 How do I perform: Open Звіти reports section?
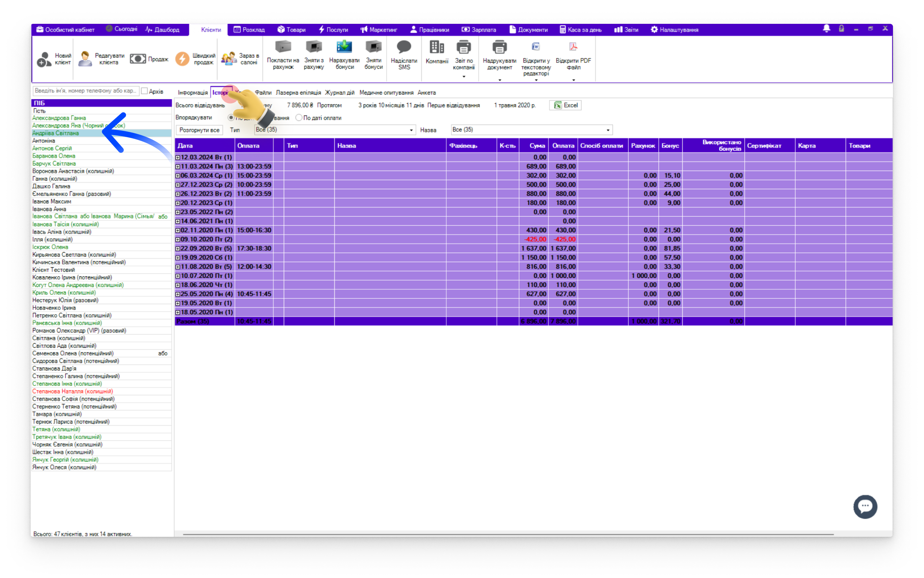point(626,29)
